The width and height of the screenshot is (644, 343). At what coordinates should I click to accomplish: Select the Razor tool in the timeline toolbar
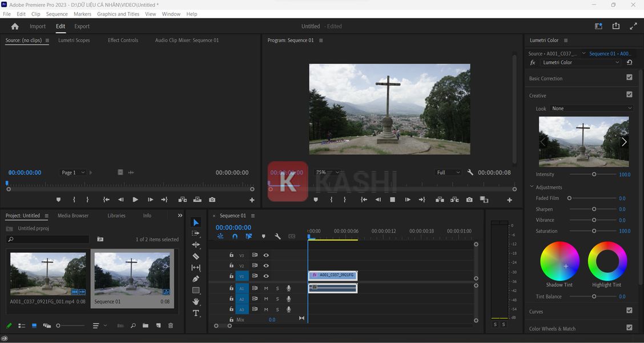click(196, 256)
